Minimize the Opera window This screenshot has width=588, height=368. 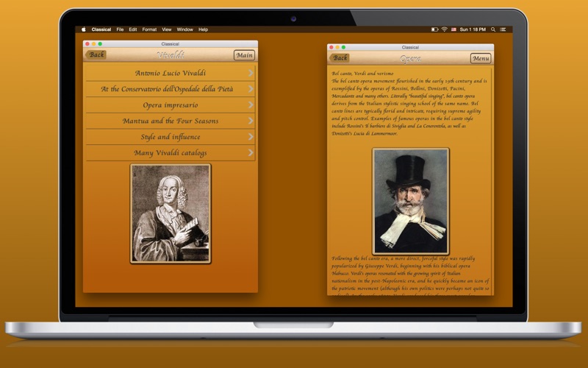[337, 47]
